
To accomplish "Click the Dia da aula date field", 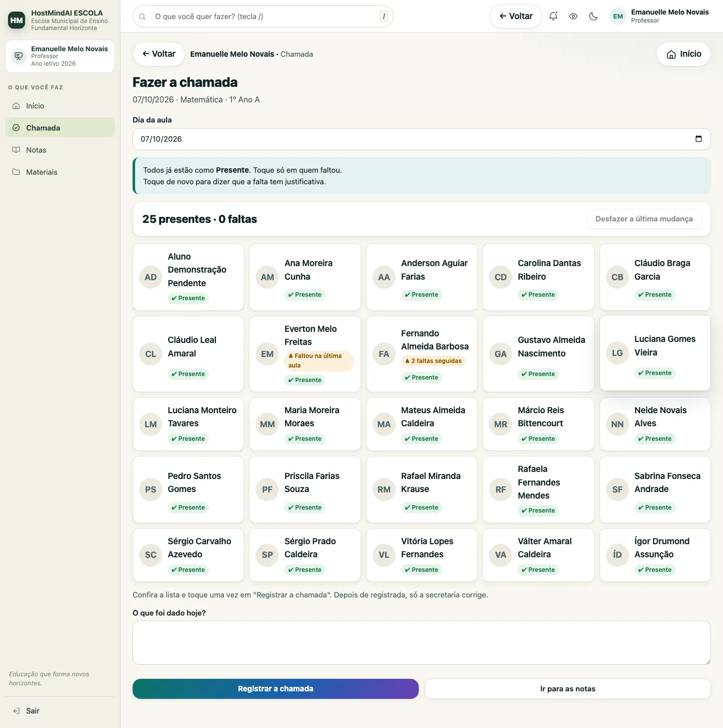I will click(422, 139).
